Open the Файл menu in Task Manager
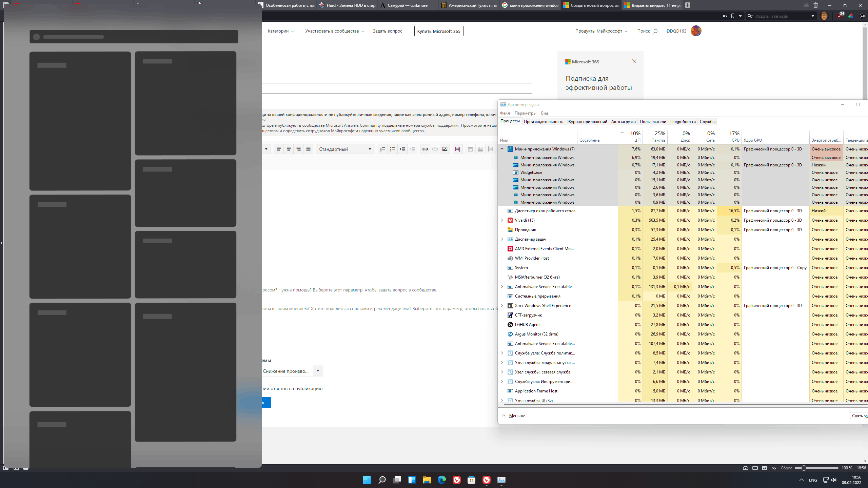 pos(505,113)
